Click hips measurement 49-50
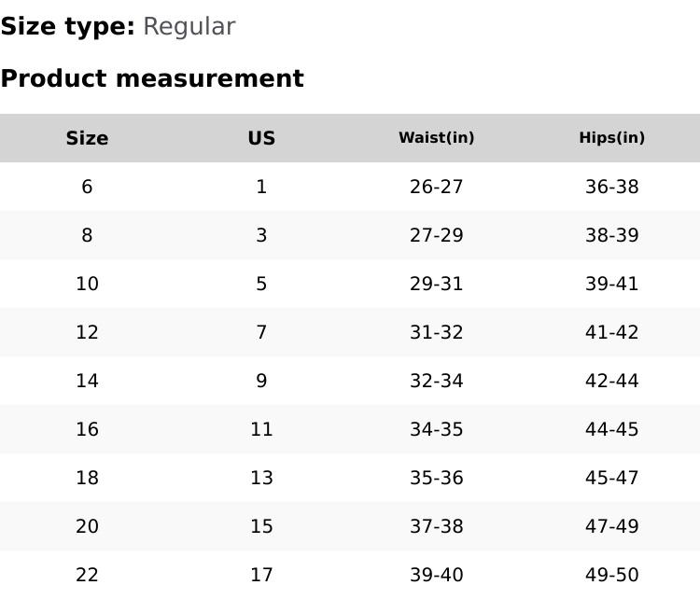The height and width of the screenshot is (599, 700). click(x=611, y=575)
